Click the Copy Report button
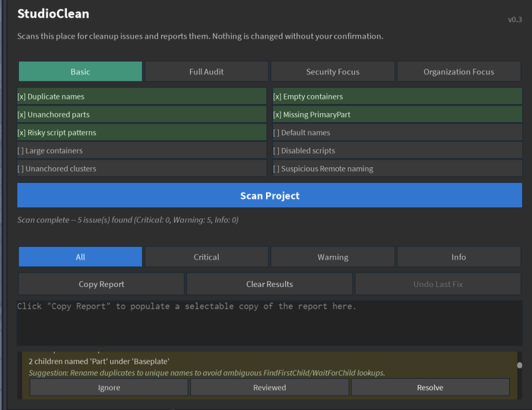Image resolution: width=532 pixels, height=410 pixels. [101, 284]
